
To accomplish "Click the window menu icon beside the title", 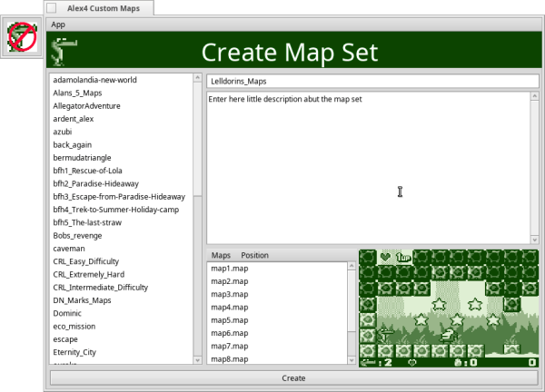I will [x=52, y=7].
